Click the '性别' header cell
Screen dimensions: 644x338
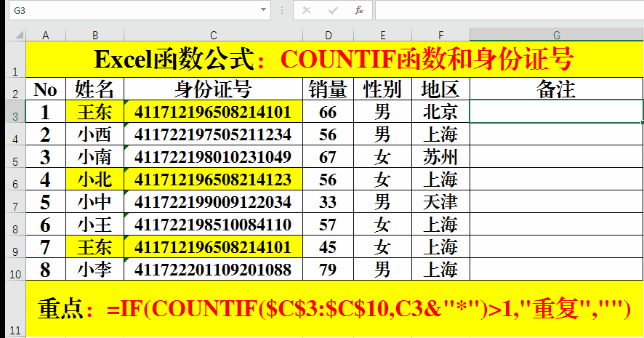[x=382, y=89]
